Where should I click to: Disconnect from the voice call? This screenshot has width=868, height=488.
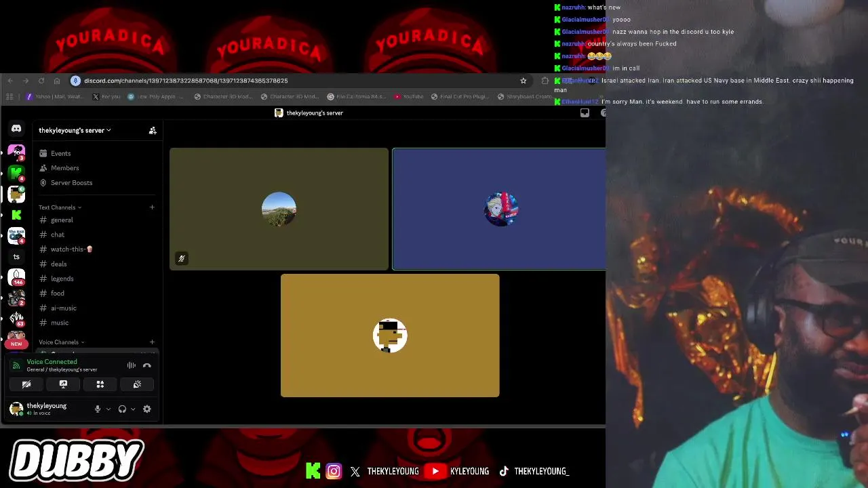click(147, 365)
